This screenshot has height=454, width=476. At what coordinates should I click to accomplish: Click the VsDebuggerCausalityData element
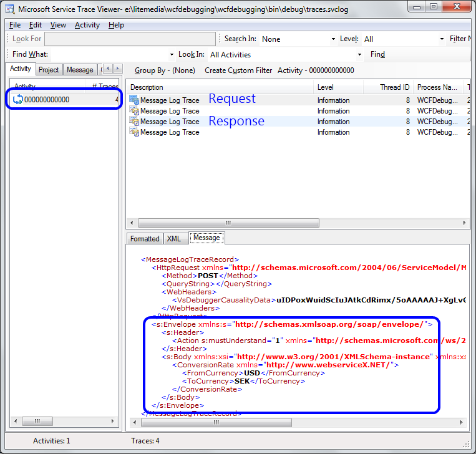click(224, 300)
